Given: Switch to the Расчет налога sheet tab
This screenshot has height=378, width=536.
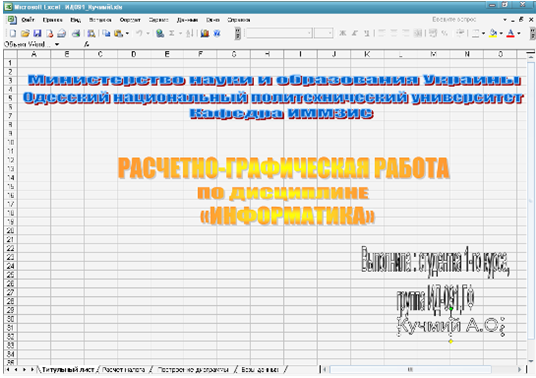Looking at the screenshot, I should 123,369.
